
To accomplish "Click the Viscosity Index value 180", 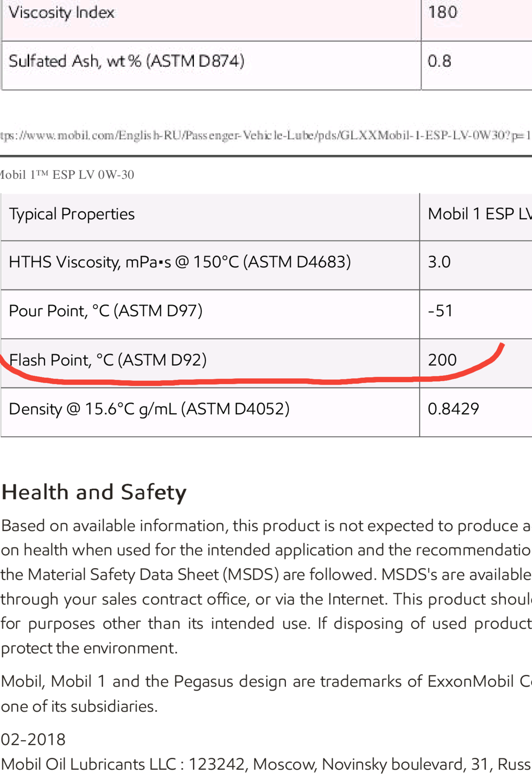I will coord(442,12).
